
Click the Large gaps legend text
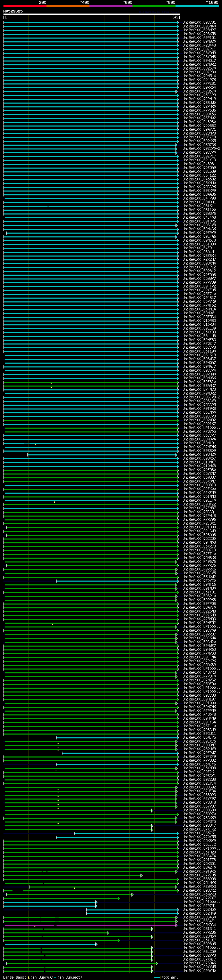coord(43,977)
